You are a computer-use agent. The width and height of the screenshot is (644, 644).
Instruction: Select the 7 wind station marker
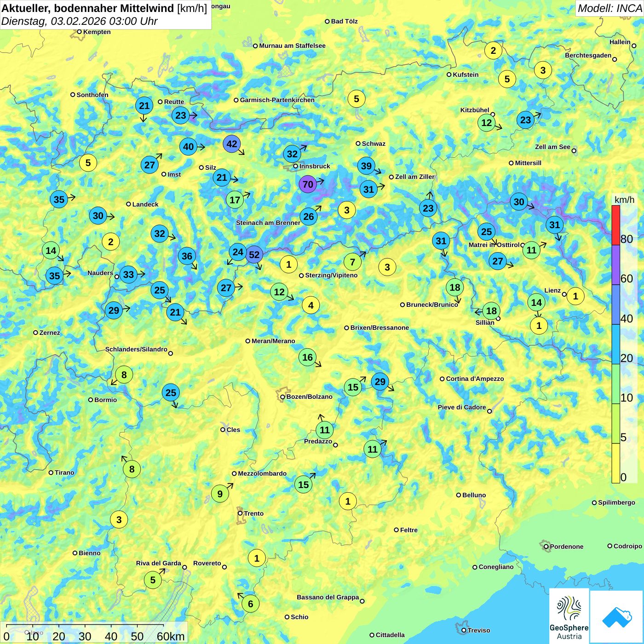(352, 262)
